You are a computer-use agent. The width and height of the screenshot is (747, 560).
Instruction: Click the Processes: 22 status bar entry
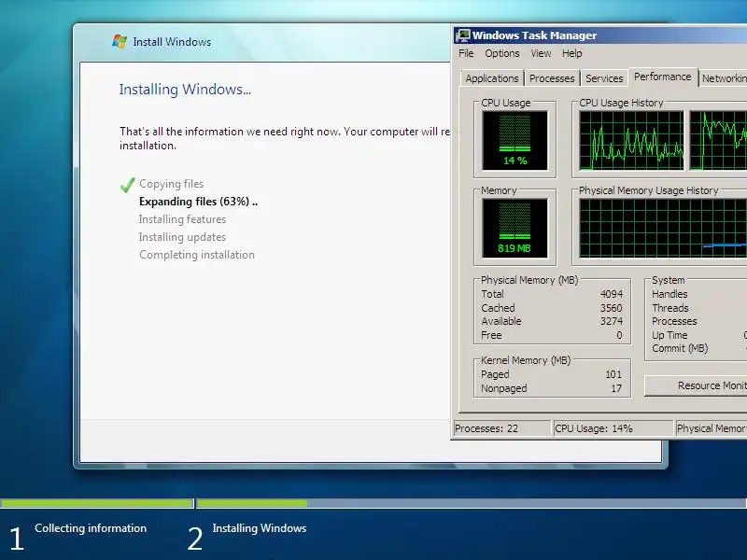point(501,428)
